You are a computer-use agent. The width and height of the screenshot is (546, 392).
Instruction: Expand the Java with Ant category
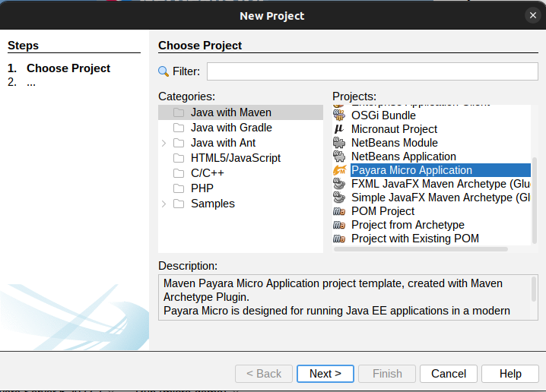(x=163, y=143)
